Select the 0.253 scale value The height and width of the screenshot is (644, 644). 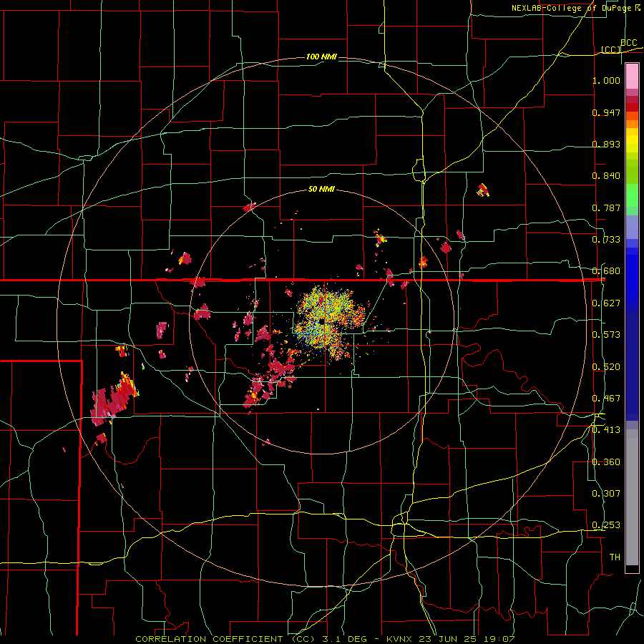606,525
